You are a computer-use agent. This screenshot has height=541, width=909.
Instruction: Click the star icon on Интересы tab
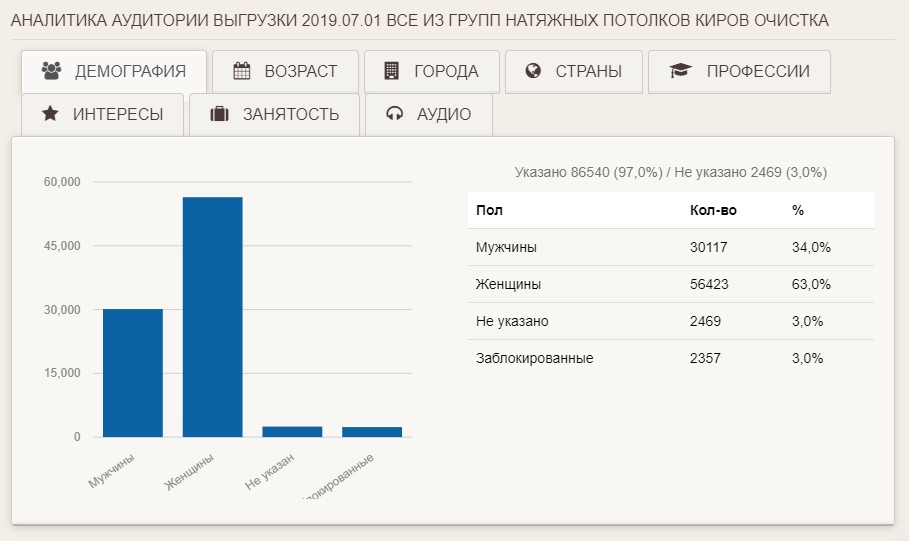(50, 113)
